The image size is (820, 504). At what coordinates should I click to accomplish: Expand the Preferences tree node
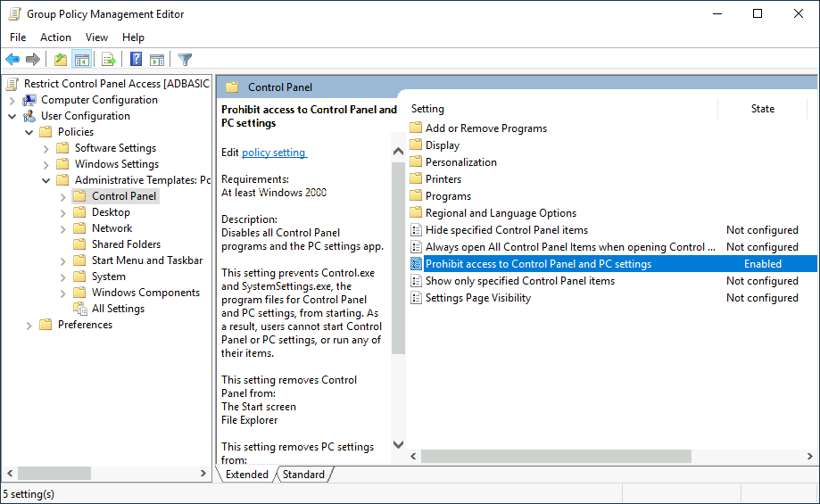click(29, 325)
